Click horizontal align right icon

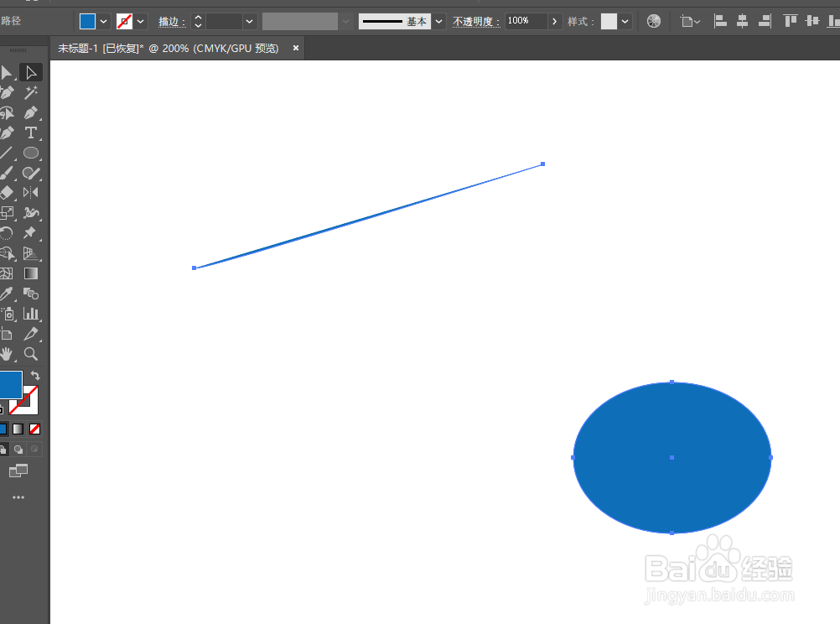pyautogui.click(x=765, y=22)
